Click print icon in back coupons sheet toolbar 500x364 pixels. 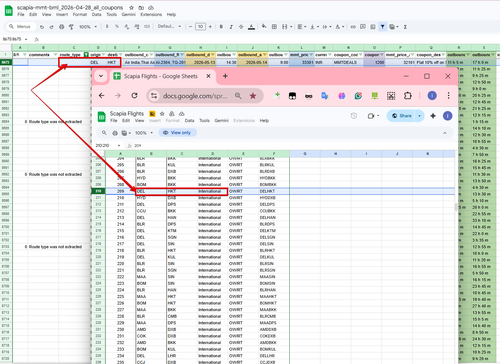point(61,27)
